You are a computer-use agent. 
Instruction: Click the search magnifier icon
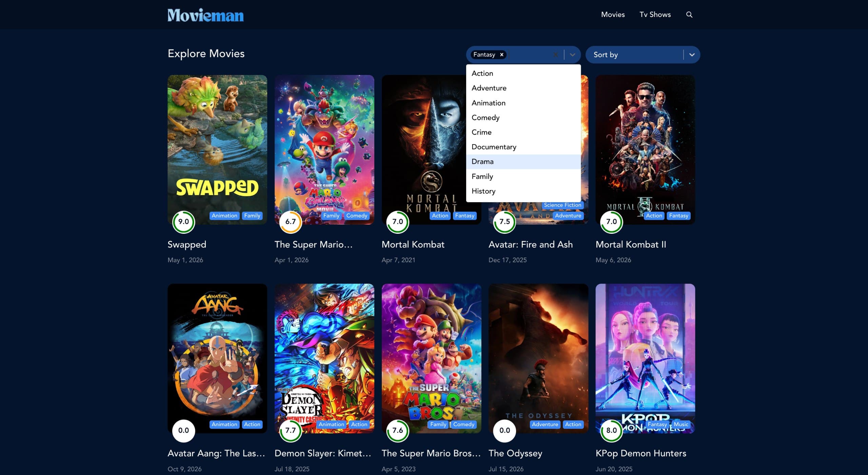689,15
